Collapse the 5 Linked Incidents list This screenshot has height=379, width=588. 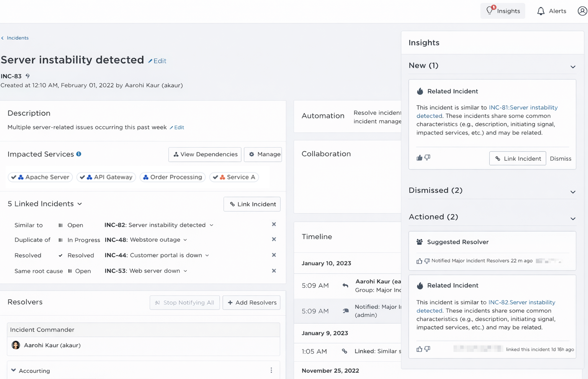pos(80,204)
